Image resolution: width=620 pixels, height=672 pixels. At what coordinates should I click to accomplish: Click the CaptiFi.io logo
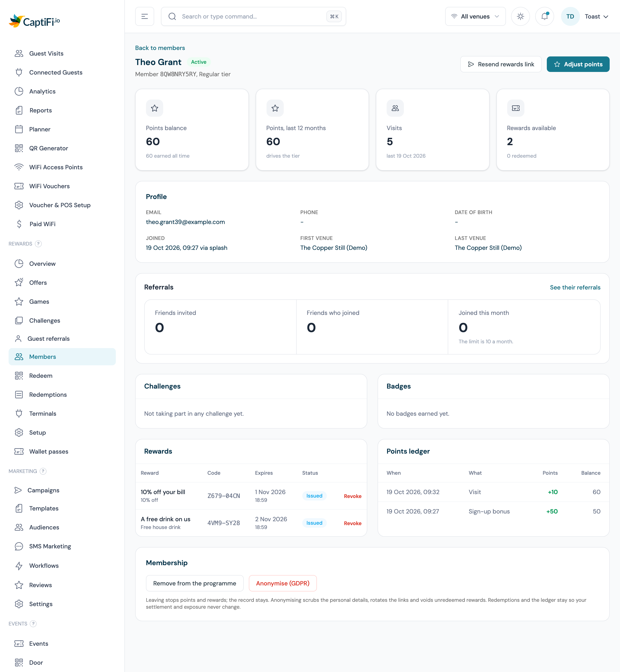(34, 21)
